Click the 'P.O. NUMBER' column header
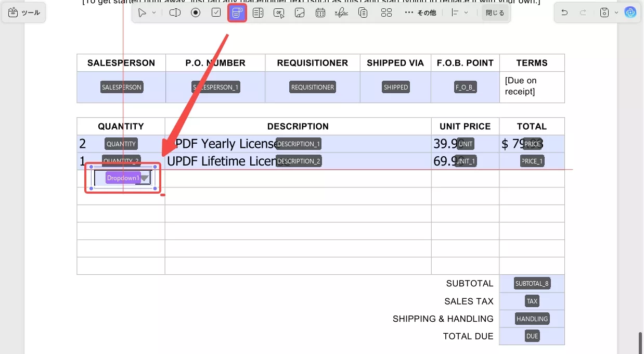 [x=215, y=63]
